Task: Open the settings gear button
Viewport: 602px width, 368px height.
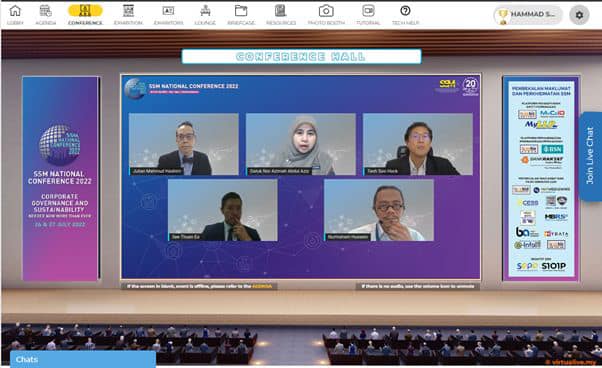Action: pos(579,15)
